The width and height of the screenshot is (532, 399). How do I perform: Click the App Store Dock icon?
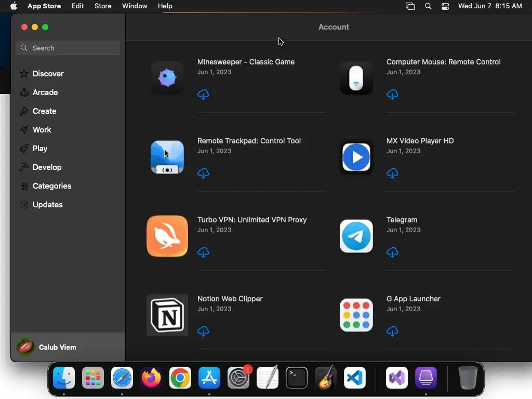coord(209,378)
